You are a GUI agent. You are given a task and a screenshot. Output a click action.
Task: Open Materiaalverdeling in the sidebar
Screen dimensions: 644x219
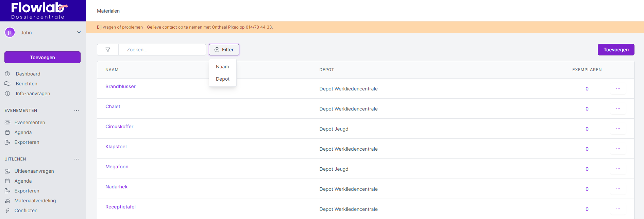[x=35, y=201]
